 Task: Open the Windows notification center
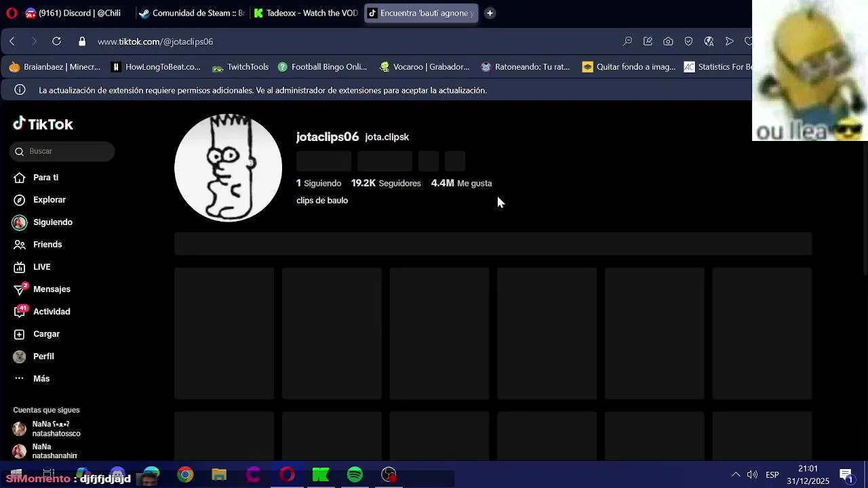pos(846,474)
